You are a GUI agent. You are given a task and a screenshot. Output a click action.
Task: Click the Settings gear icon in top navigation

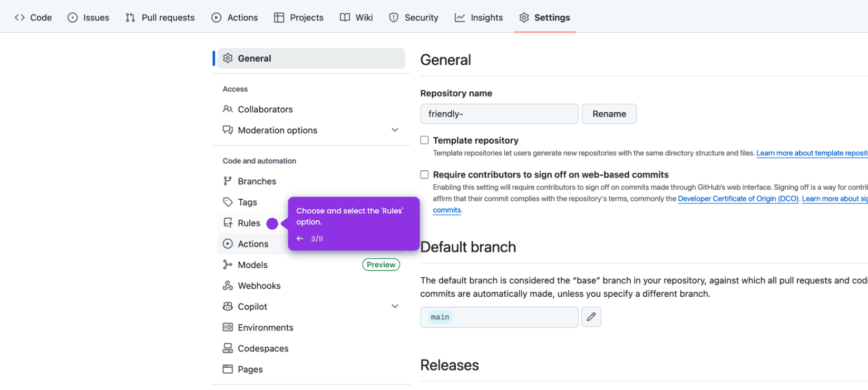(x=524, y=17)
